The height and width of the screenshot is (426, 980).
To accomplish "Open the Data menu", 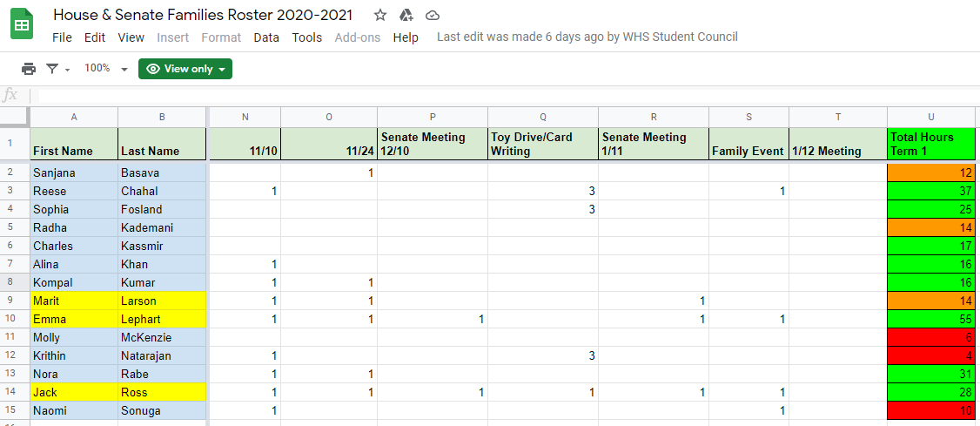I will click(x=266, y=37).
